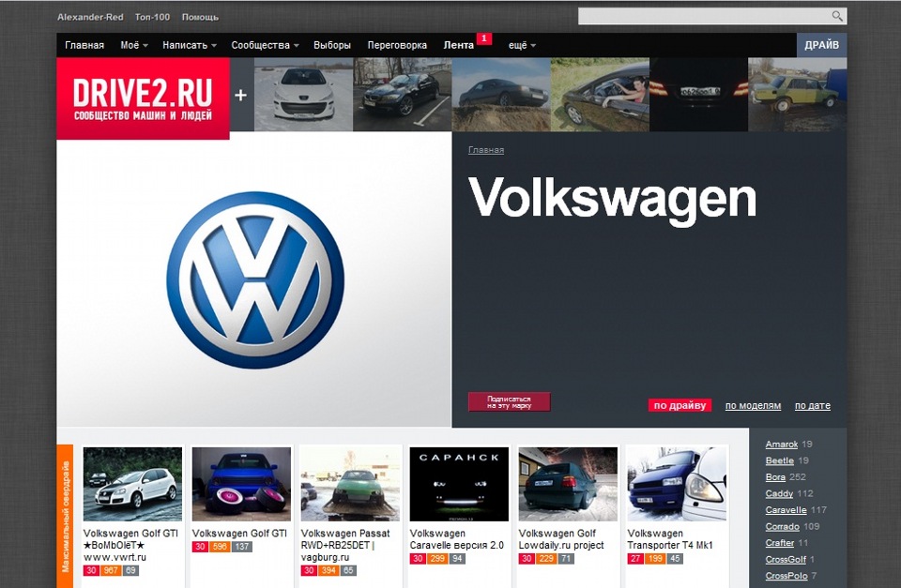Click the 394 orange counter under Passat
Image resolution: width=901 pixels, height=588 pixels.
point(328,570)
